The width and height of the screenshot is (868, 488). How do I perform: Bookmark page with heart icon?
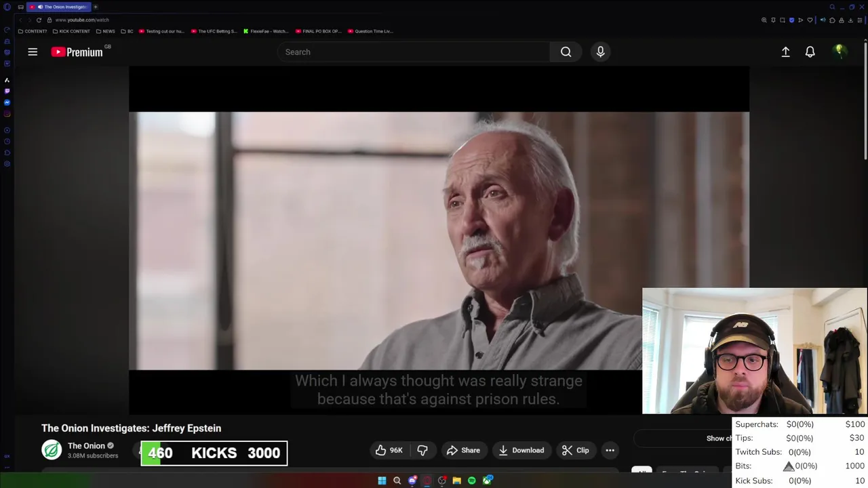click(810, 20)
